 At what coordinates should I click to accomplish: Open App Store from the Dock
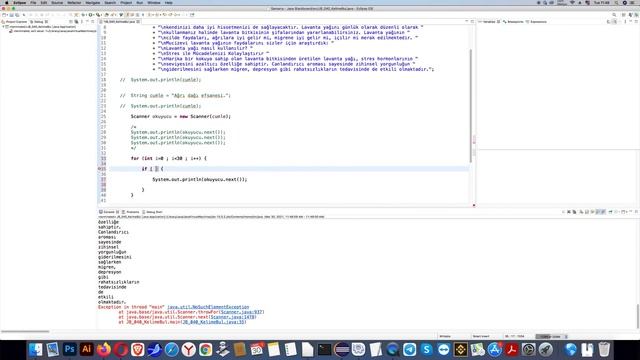pyautogui.click(x=495, y=350)
